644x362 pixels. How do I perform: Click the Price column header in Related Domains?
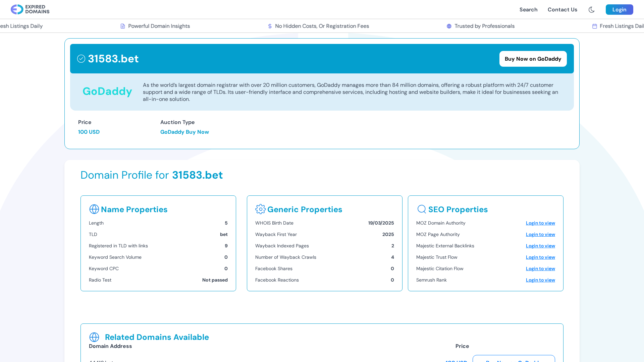coord(462,346)
